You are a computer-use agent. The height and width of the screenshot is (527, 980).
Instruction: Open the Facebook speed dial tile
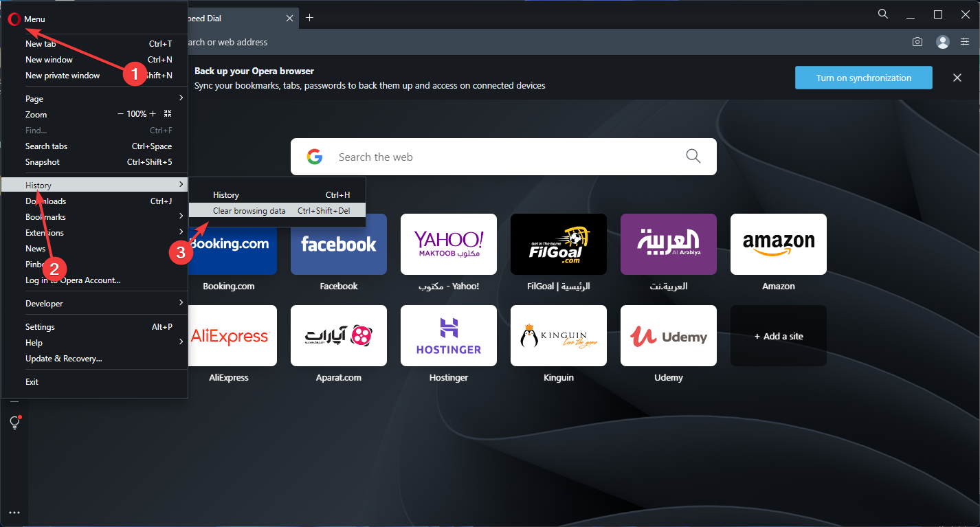[339, 244]
